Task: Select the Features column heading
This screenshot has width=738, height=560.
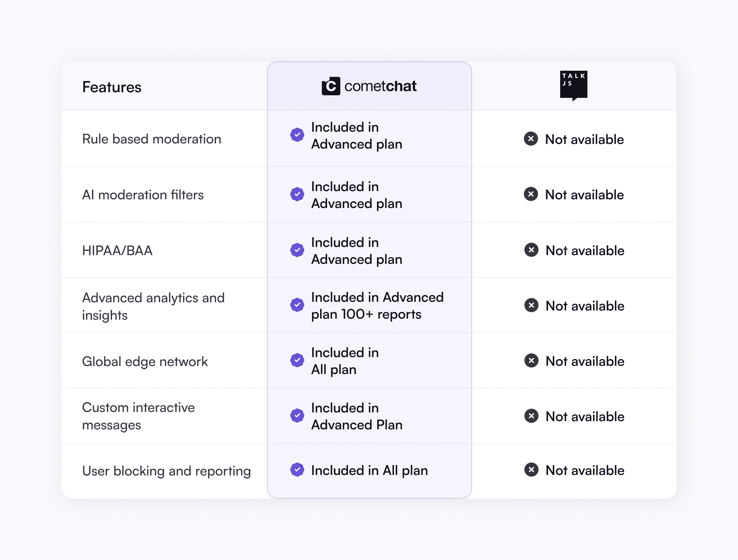Action: coord(112,87)
